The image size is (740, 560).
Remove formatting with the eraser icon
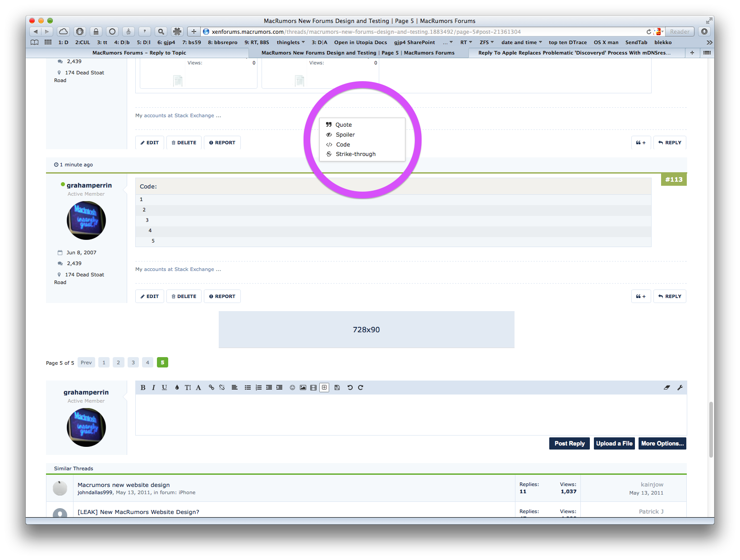click(x=667, y=387)
